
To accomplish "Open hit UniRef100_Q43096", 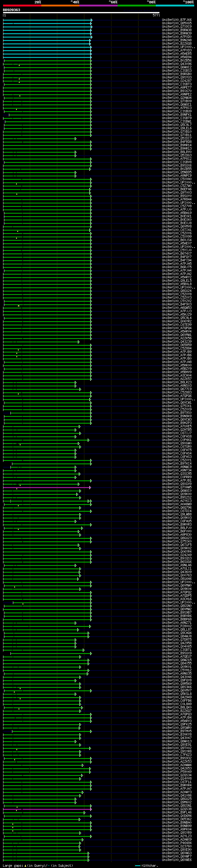I will [177, 64].
